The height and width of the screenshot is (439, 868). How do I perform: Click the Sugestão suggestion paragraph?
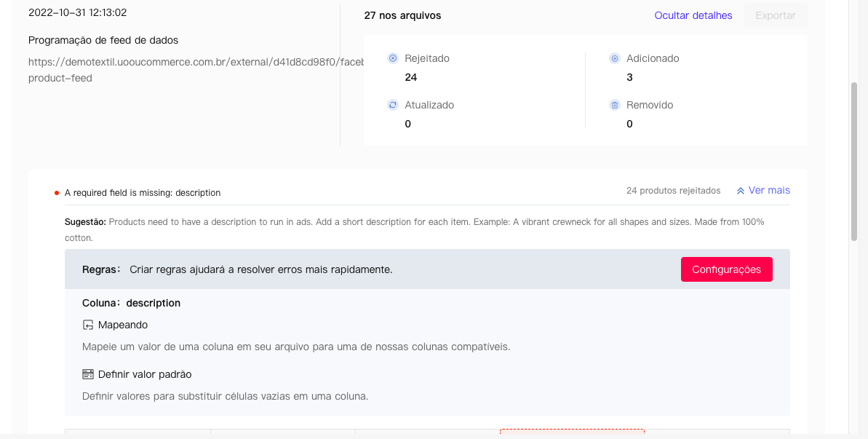(415, 230)
